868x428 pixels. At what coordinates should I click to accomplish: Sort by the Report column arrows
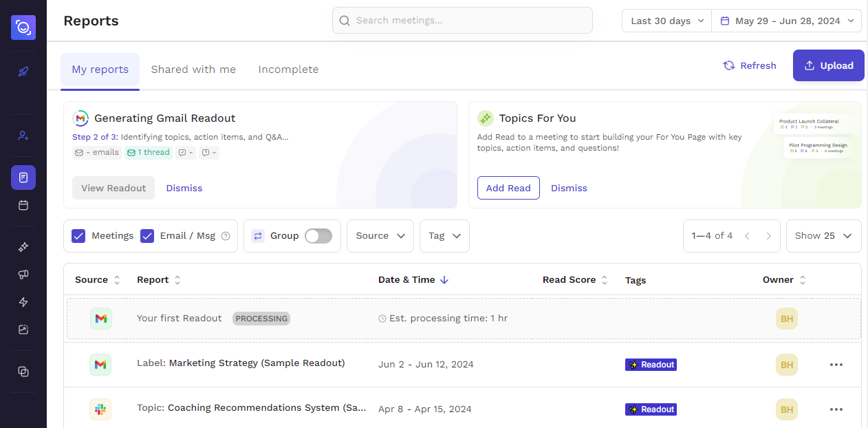click(177, 280)
